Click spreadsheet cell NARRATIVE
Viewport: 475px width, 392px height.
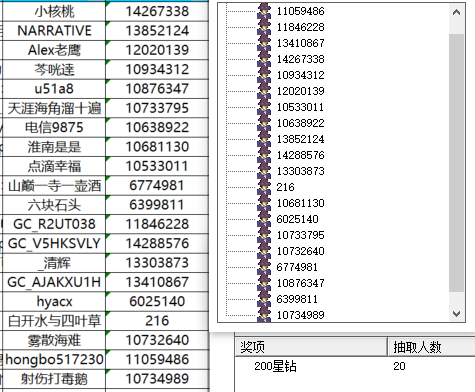pos(54,31)
